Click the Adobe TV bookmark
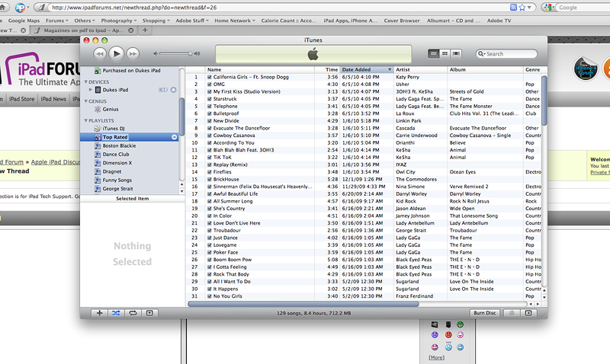 499,21
